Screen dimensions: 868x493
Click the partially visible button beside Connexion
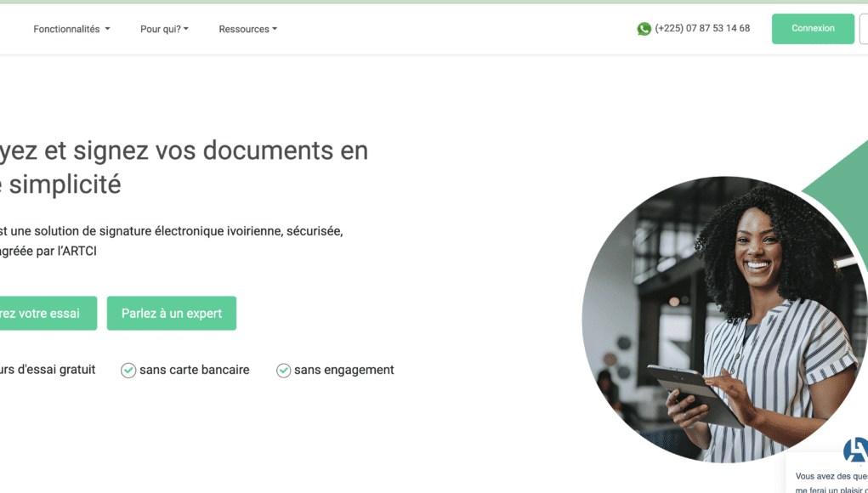click(865, 28)
